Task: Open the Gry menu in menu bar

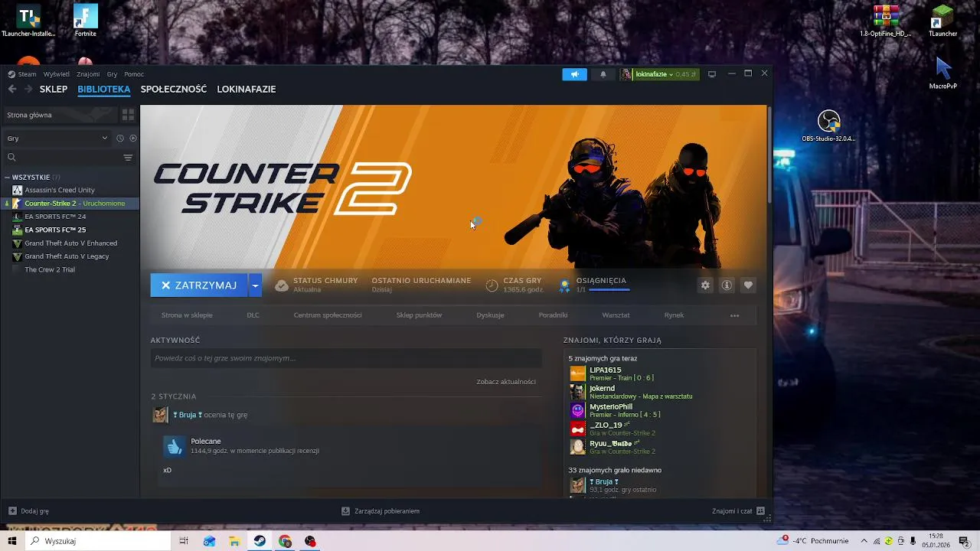Action: click(112, 74)
